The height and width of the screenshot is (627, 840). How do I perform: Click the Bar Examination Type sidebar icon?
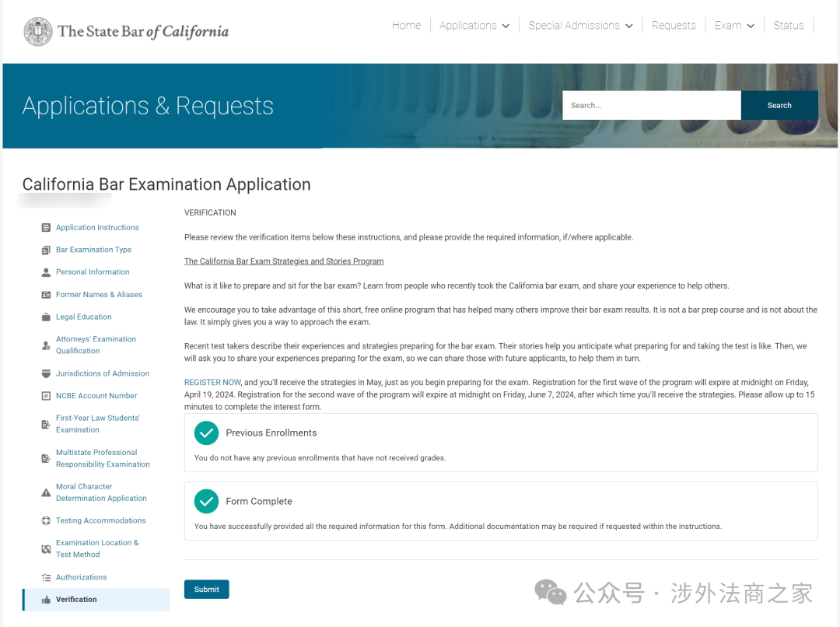[x=46, y=250]
